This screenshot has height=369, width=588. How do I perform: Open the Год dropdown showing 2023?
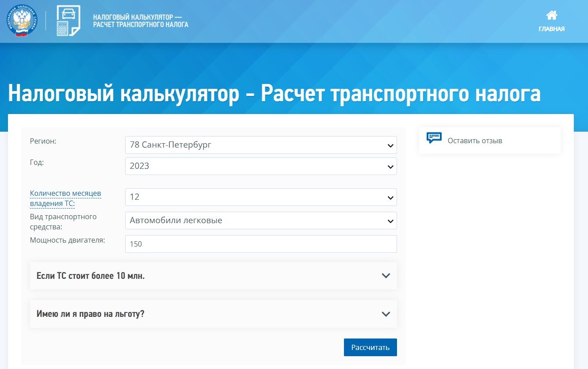pyautogui.click(x=261, y=166)
